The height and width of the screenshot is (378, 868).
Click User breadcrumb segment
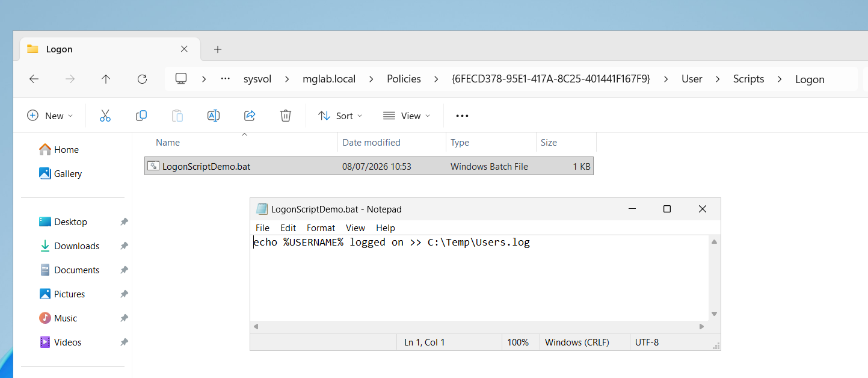692,79
